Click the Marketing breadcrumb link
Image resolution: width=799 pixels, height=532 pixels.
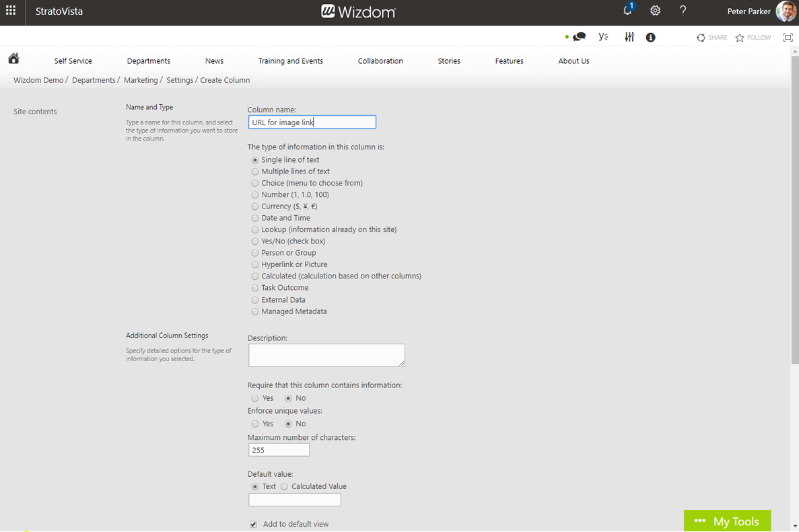coord(141,80)
